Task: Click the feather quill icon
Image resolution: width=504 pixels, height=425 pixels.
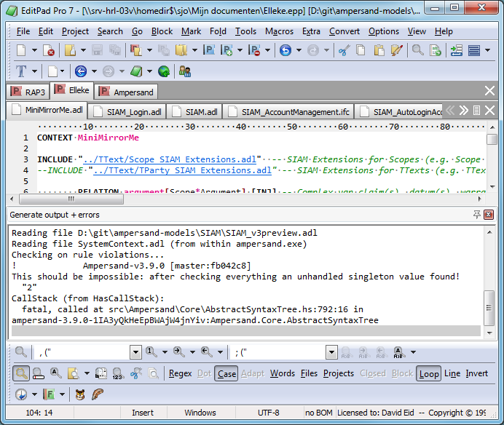Action: [98, 394]
